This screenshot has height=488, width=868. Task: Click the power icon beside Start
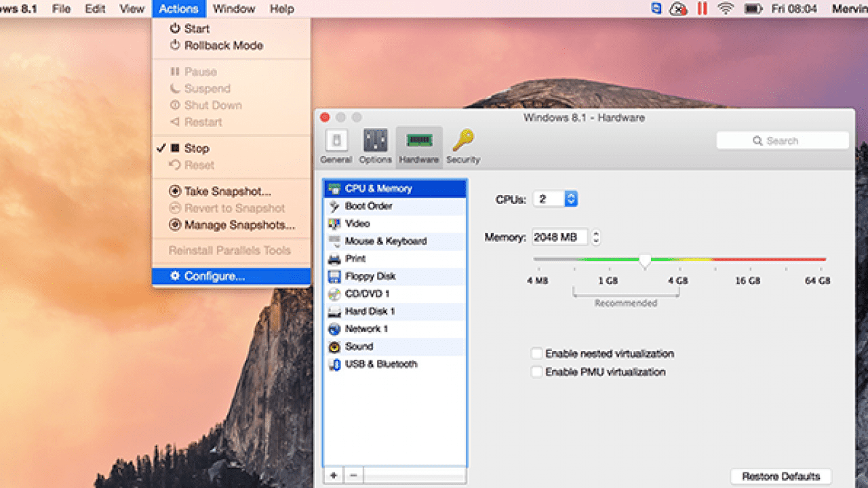tap(175, 28)
